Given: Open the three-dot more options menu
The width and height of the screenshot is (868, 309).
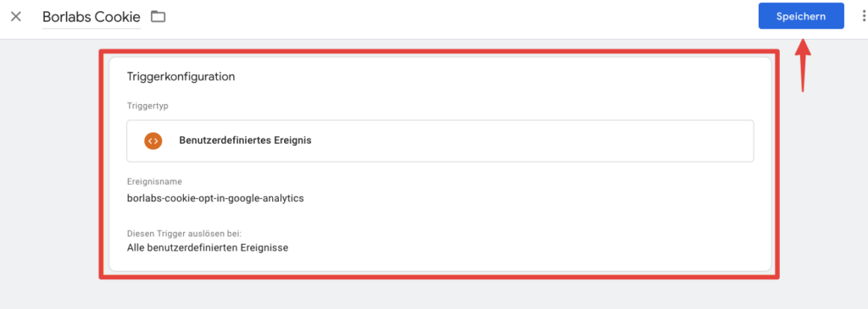Looking at the screenshot, I should (864, 17).
